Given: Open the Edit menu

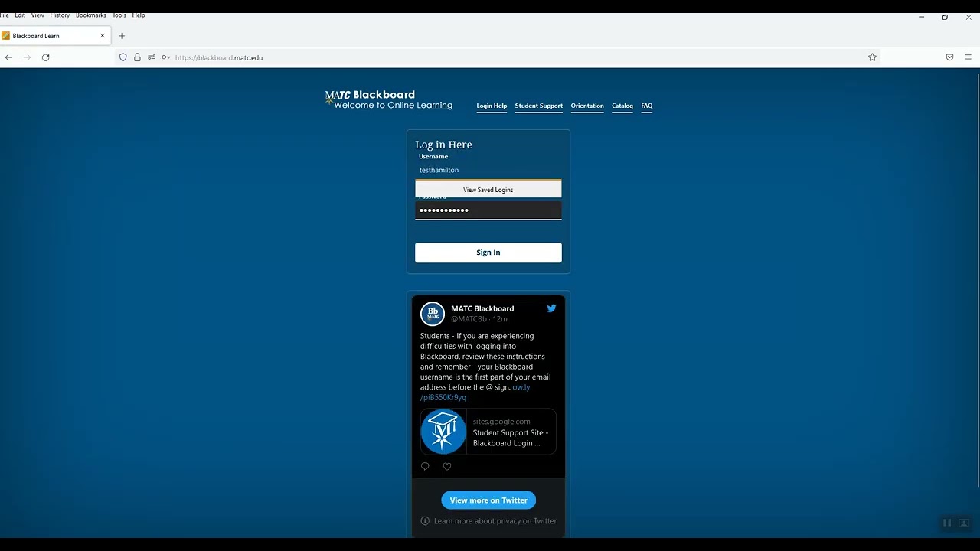Looking at the screenshot, I should coord(20,15).
